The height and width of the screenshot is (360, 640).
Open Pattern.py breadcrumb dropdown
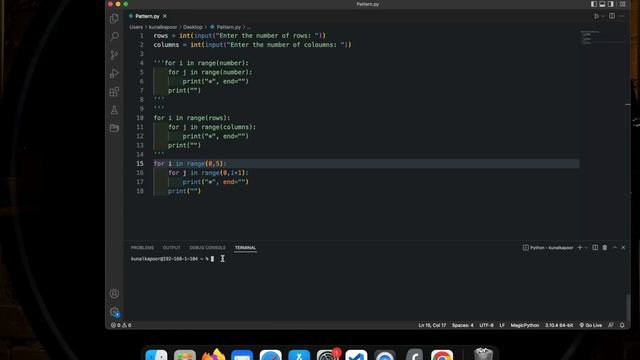click(x=225, y=27)
